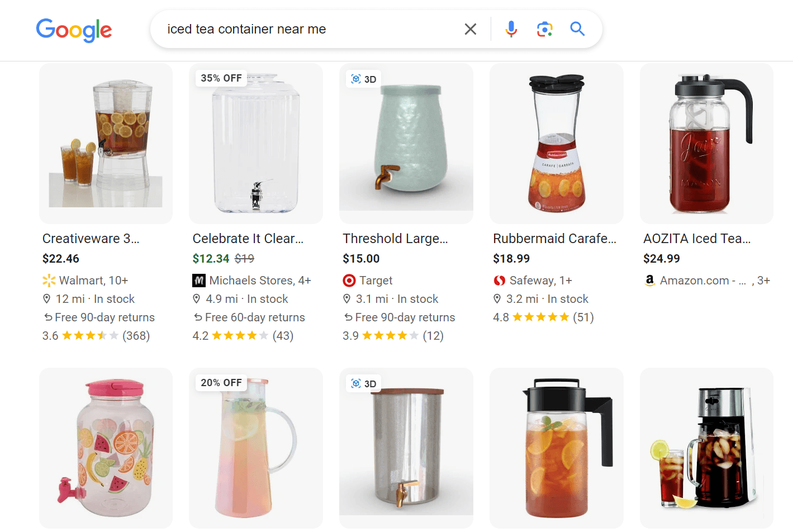This screenshot has height=532, width=793.
Task: Click the search magnifier icon
Action: tap(577, 28)
